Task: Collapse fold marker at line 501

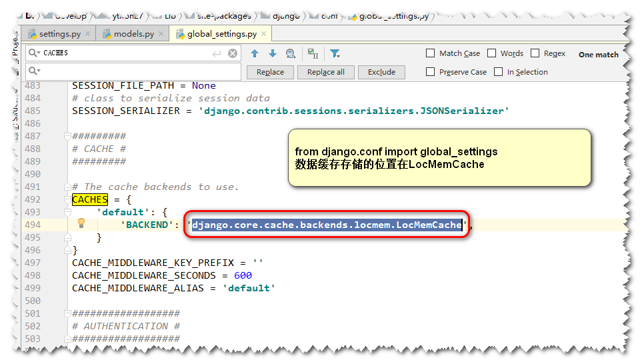Action: click(67, 313)
